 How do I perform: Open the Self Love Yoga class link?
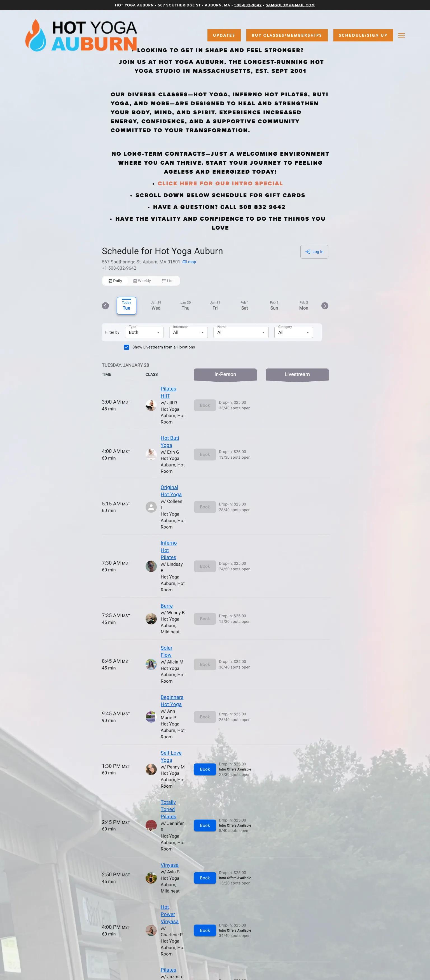[x=171, y=757]
